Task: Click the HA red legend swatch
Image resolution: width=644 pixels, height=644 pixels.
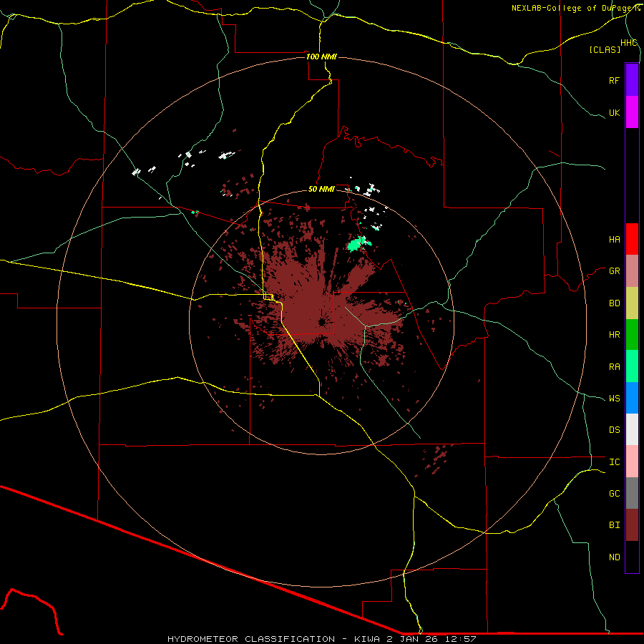Action: 632,239
